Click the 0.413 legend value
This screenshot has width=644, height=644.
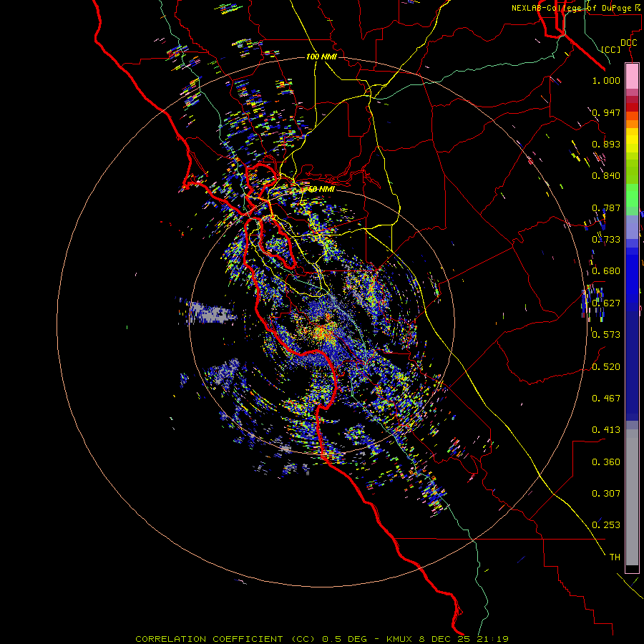(x=606, y=430)
